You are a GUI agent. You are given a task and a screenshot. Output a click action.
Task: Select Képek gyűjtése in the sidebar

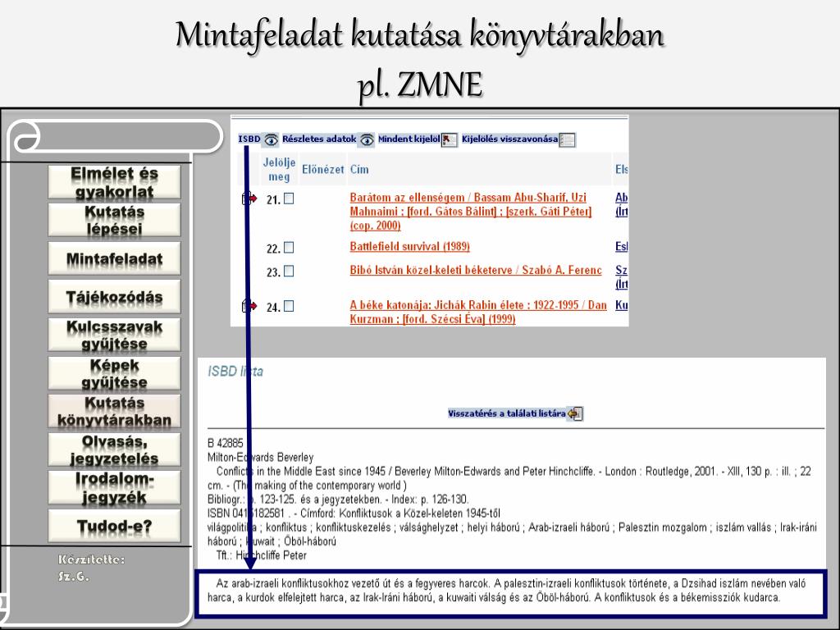114,373
